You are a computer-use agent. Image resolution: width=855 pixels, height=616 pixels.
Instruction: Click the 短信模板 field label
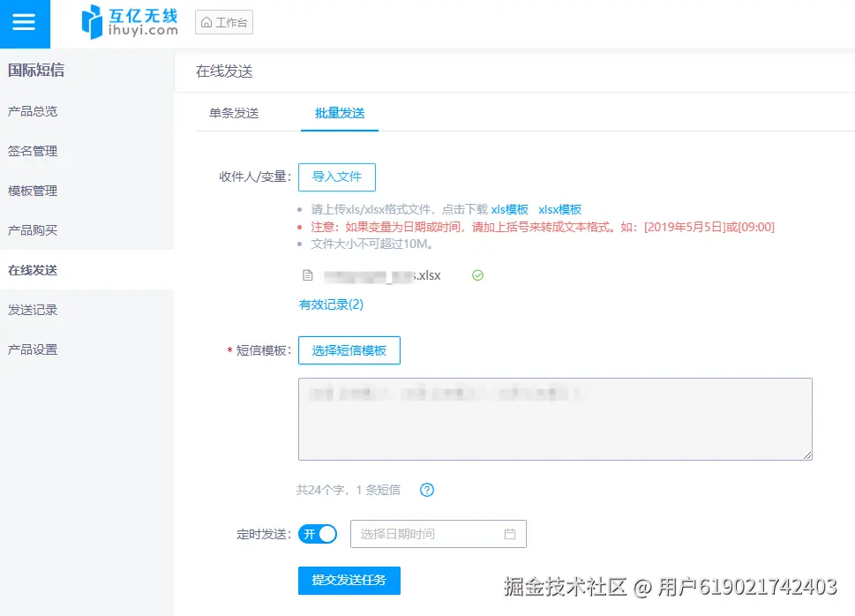[264, 350]
